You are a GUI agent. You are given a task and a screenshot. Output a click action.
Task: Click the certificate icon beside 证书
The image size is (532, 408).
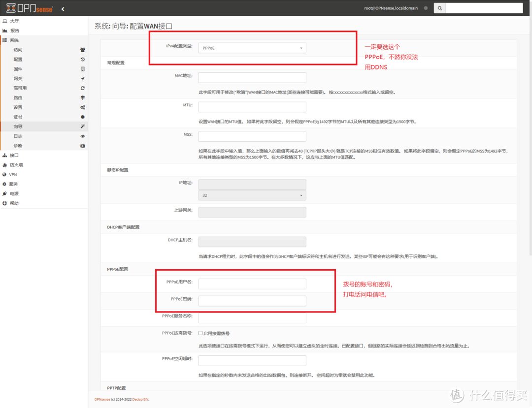pos(82,117)
